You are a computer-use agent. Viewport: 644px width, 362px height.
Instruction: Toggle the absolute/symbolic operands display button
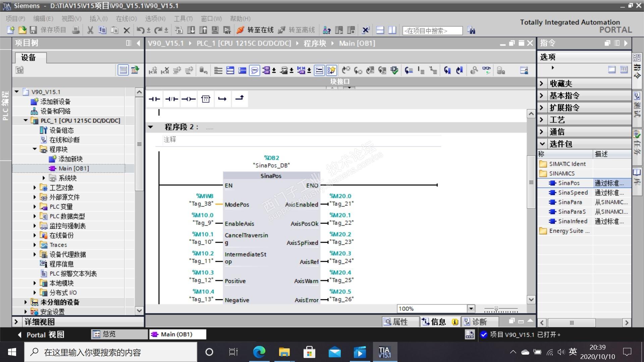[266, 70]
